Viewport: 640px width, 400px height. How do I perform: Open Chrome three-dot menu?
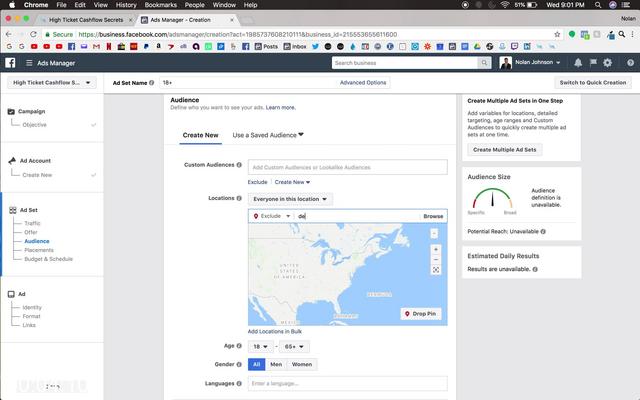pos(632,34)
